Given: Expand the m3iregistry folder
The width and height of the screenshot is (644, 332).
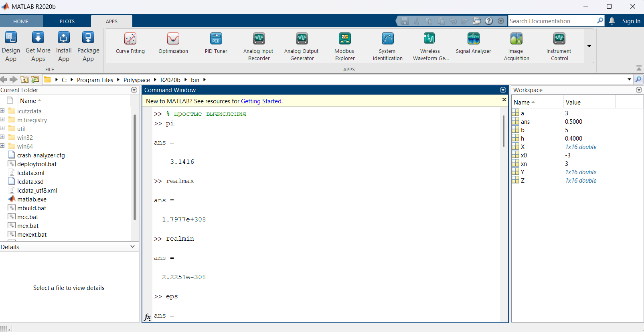Looking at the screenshot, I should (2, 119).
